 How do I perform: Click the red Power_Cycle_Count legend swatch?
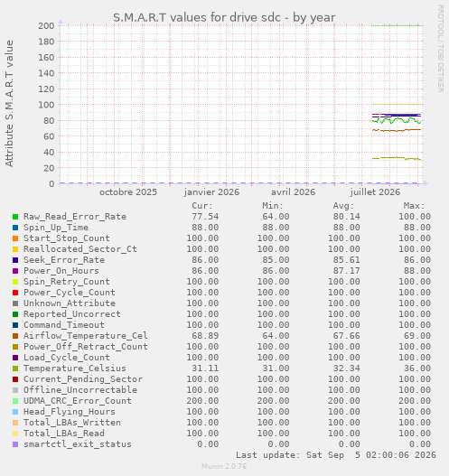point(15,293)
